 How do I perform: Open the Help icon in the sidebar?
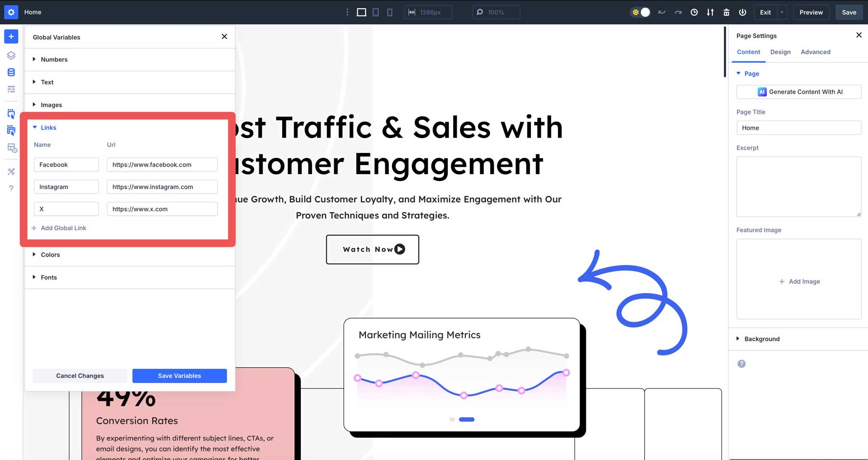[11, 188]
